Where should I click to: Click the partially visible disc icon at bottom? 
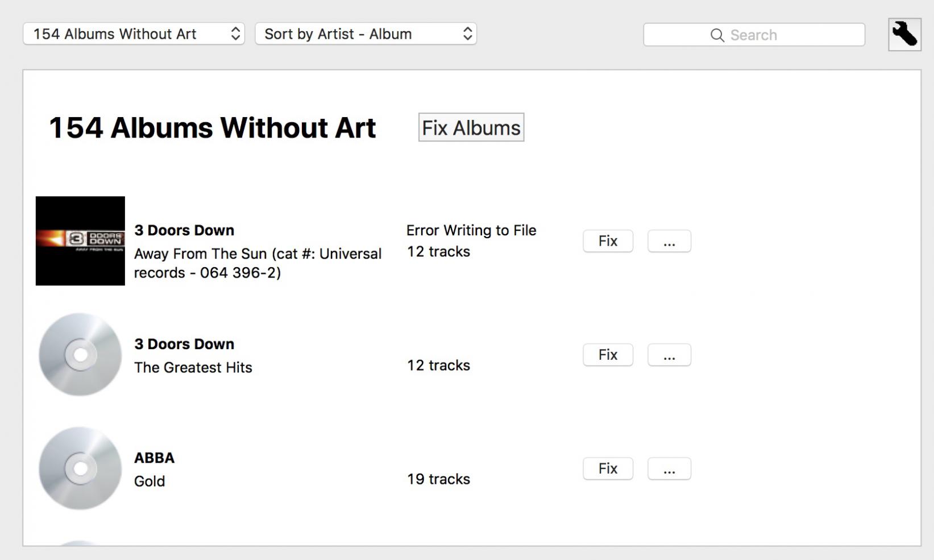tap(80, 543)
